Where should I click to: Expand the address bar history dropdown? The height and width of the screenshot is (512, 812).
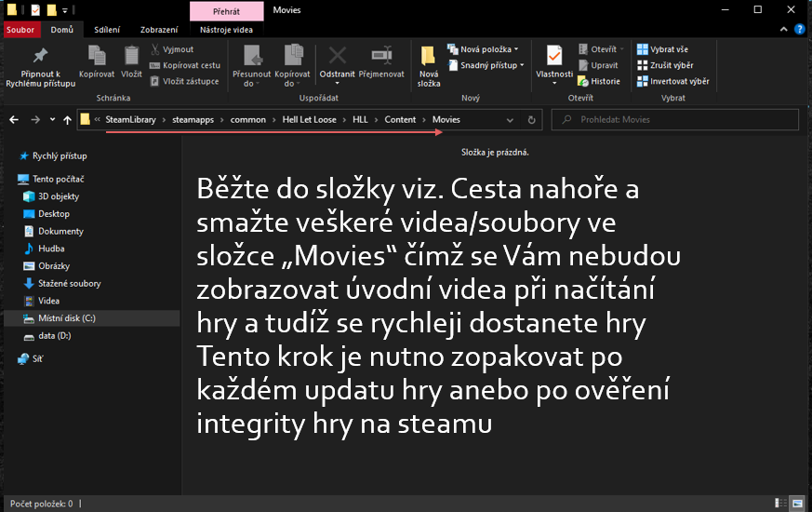[x=510, y=120]
